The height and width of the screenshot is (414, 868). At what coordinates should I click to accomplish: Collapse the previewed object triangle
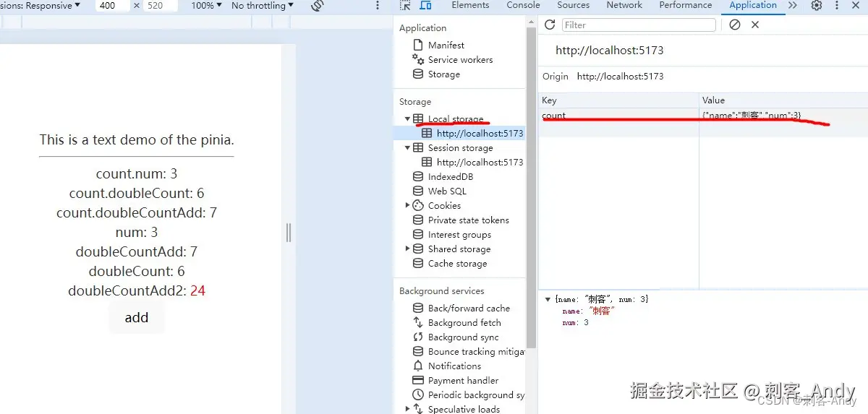(x=548, y=299)
